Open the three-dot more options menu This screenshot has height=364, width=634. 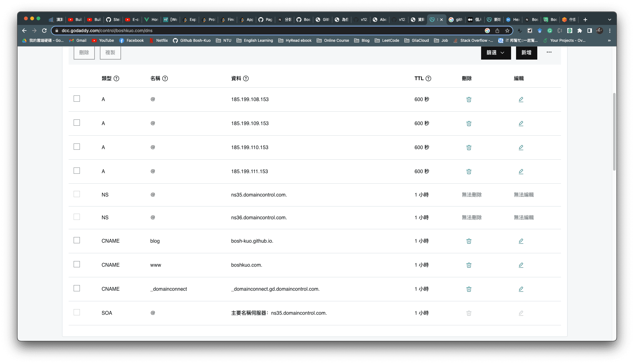(549, 52)
